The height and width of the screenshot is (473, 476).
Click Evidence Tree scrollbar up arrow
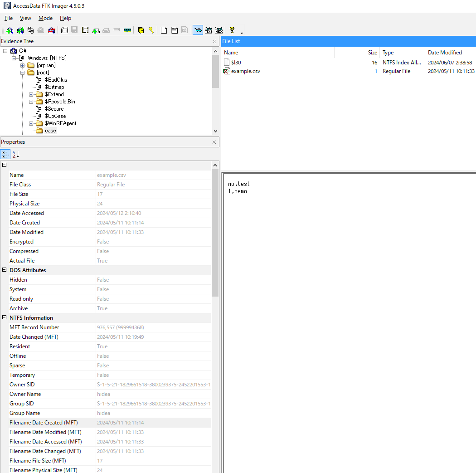tap(215, 51)
